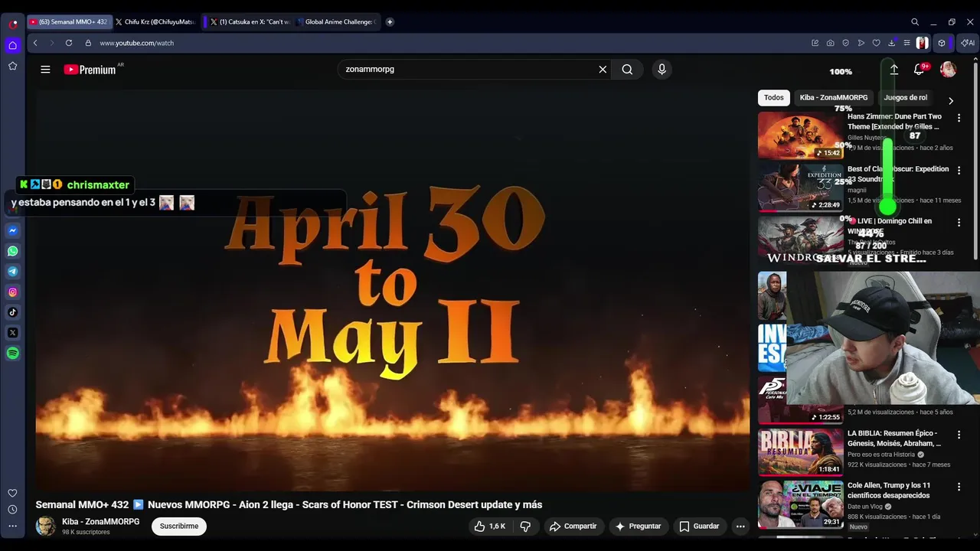Start voice search with microphone
This screenshot has width=980, height=551.
point(662,70)
